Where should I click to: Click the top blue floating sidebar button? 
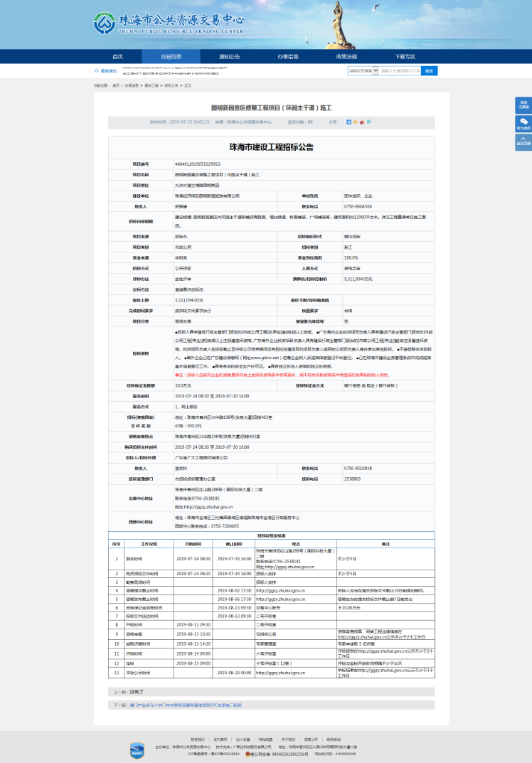pyautogui.click(x=523, y=105)
